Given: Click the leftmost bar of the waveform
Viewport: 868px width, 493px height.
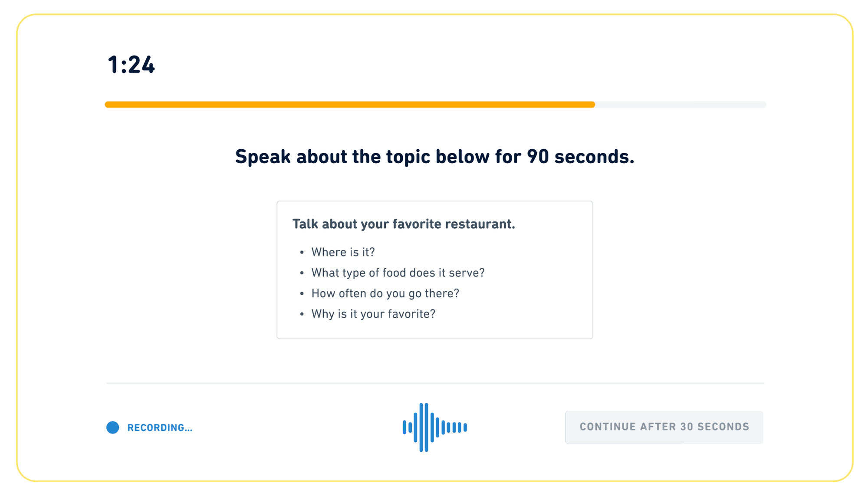Looking at the screenshot, I should coord(404,427).
